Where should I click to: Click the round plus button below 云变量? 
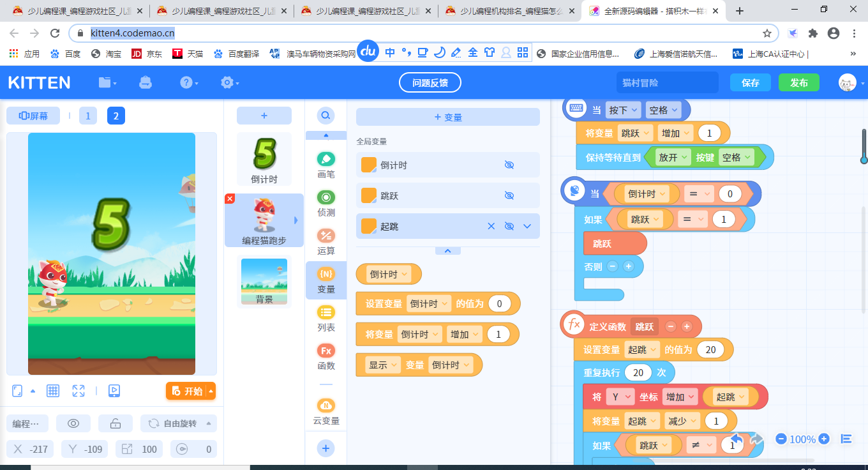[325, 448]
